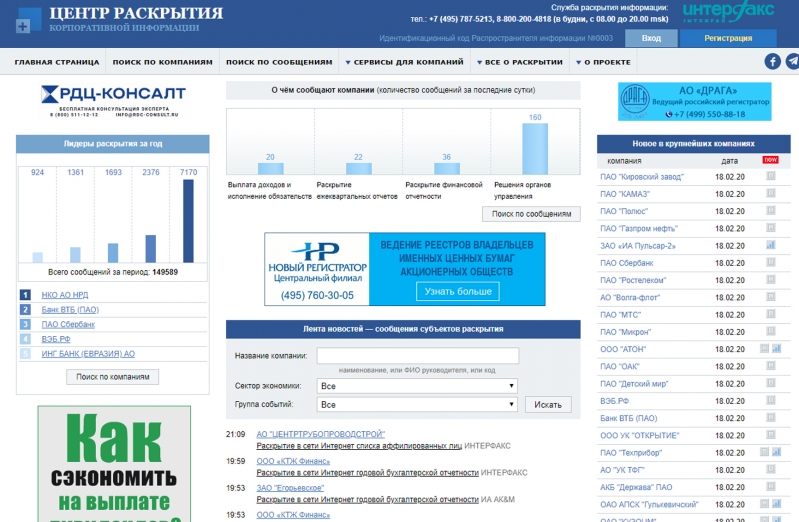Click the Вход button
This screenshot has height=522, width=799.
(x=651, y=38)
